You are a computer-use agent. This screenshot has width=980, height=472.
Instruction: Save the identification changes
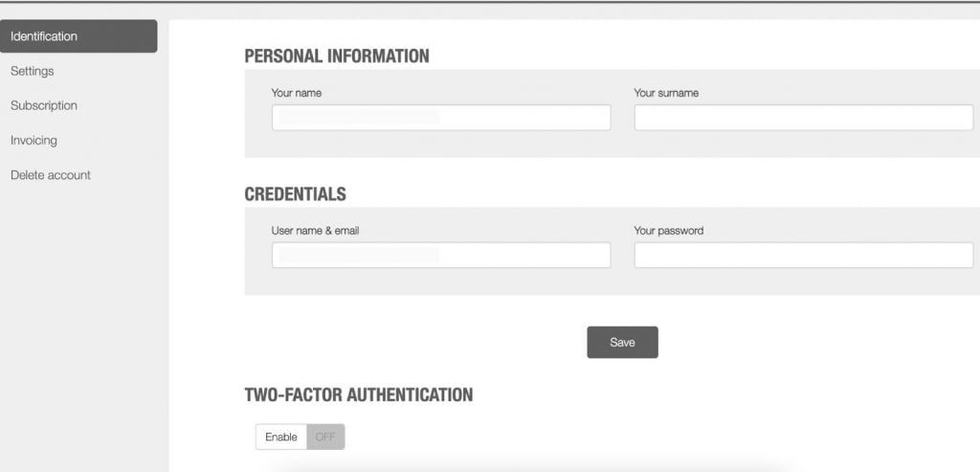pos(622,342)
